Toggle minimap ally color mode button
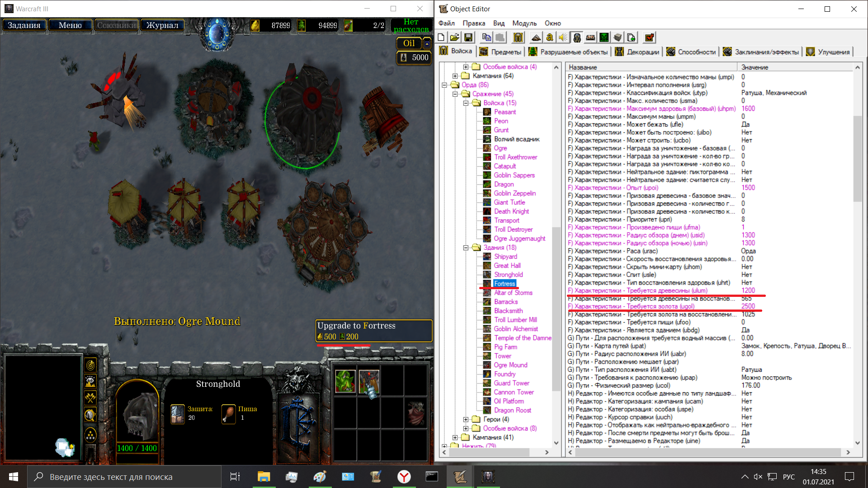 (90, 398)
